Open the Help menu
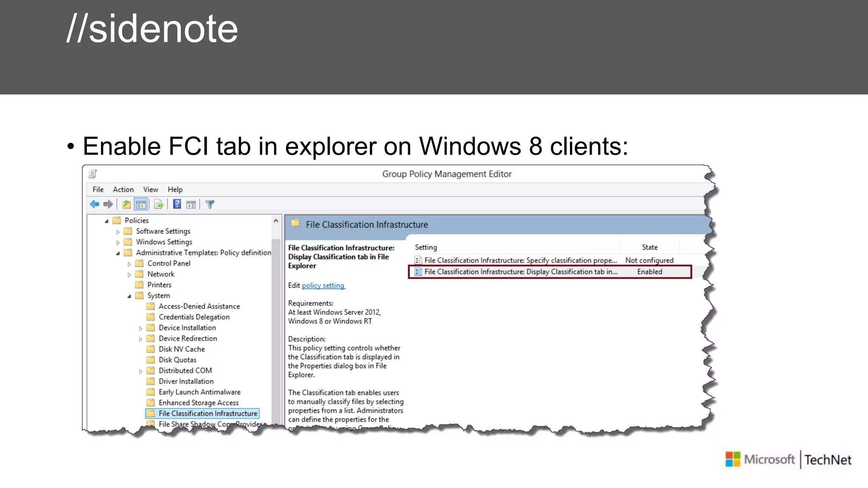Screen dimensions: 868x488 [x=175, y=190]
